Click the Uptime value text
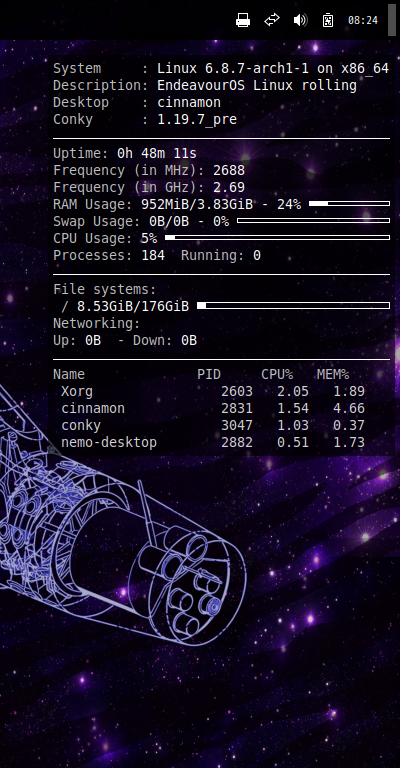The image size is (400, 768). click(x=157, y=153)
